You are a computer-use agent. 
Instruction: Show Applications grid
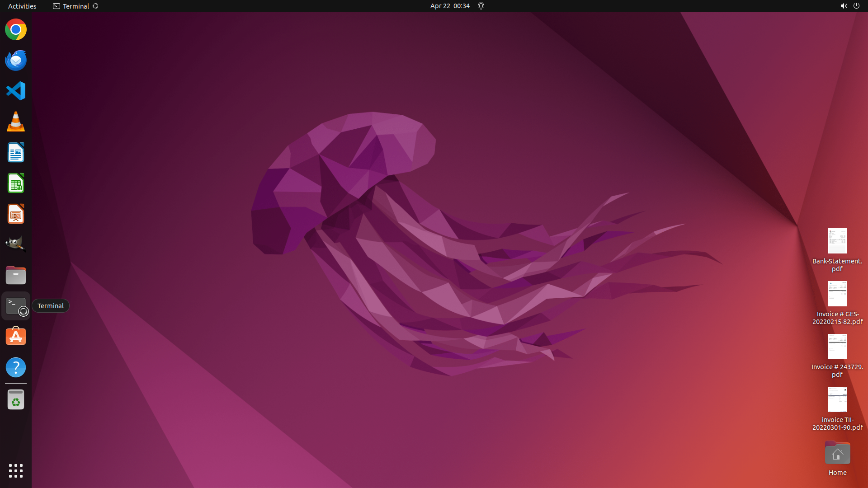tap(16, 471)
